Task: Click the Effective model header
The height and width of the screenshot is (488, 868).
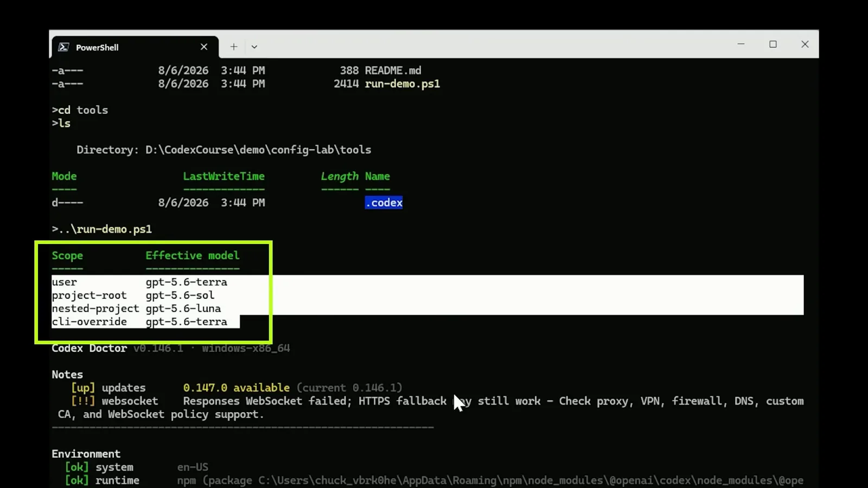Action: pos(192,255)
